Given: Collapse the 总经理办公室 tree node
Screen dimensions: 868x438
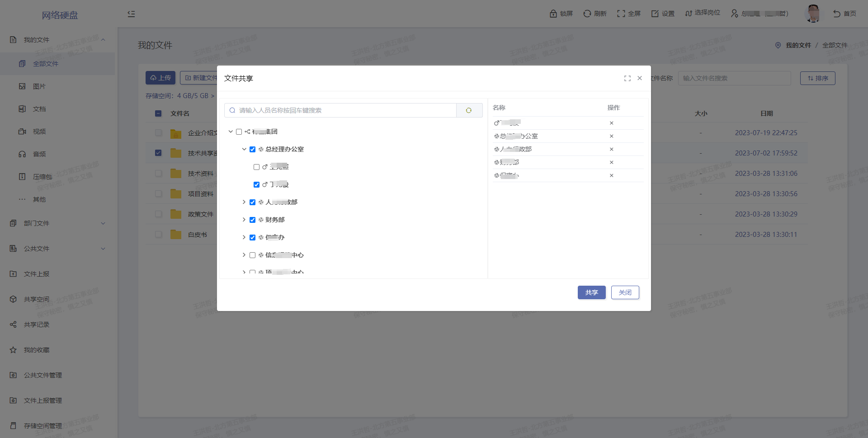Looking at the screenshot, I should pos(244,149).
